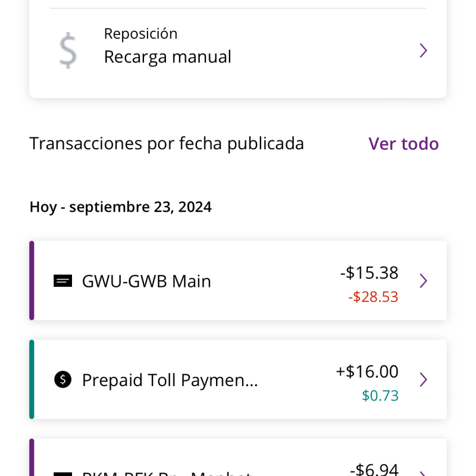476x476 pixels.
Task: Tap the Reposición label
Action: pos(140,34)
